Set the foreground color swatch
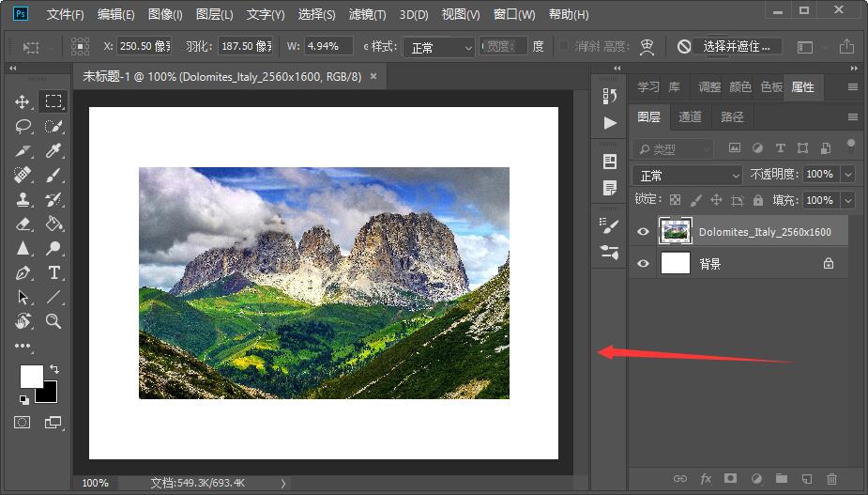Viewport: 868px width, 495px height. click(30, 376)
